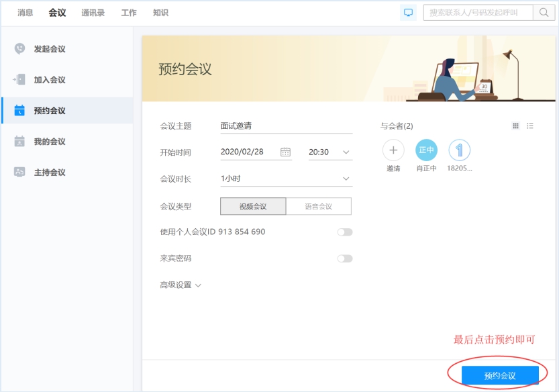The height and width of the screenshot is (392, 559).
Task: Select 发起会议 in the sidebar
Action: [50, 48]
